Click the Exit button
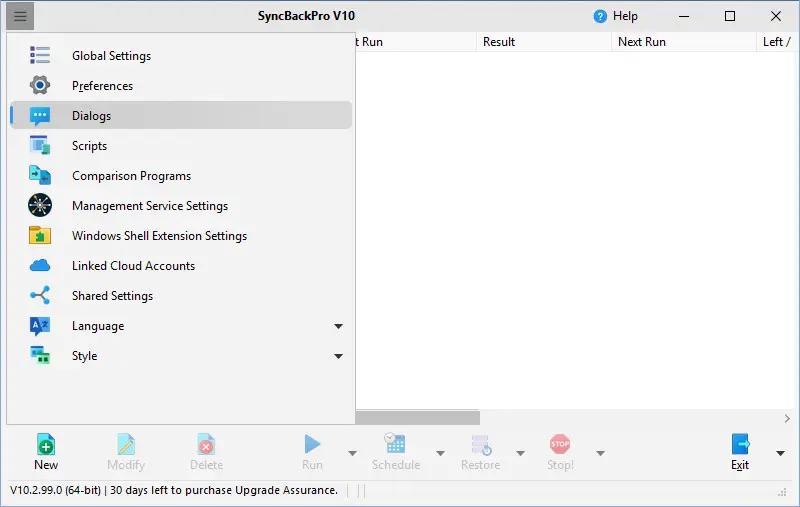800x507 pixels. 740,452
